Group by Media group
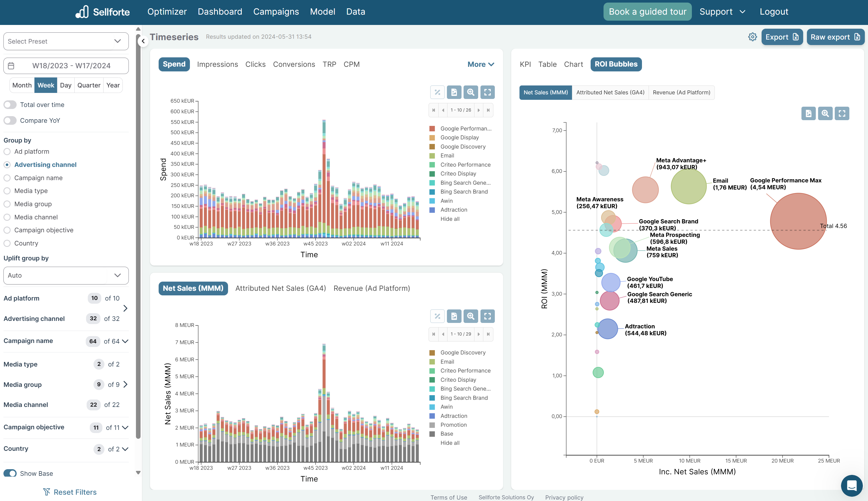Viewport: 868px width, 501px height. click(x=7, y=204)
